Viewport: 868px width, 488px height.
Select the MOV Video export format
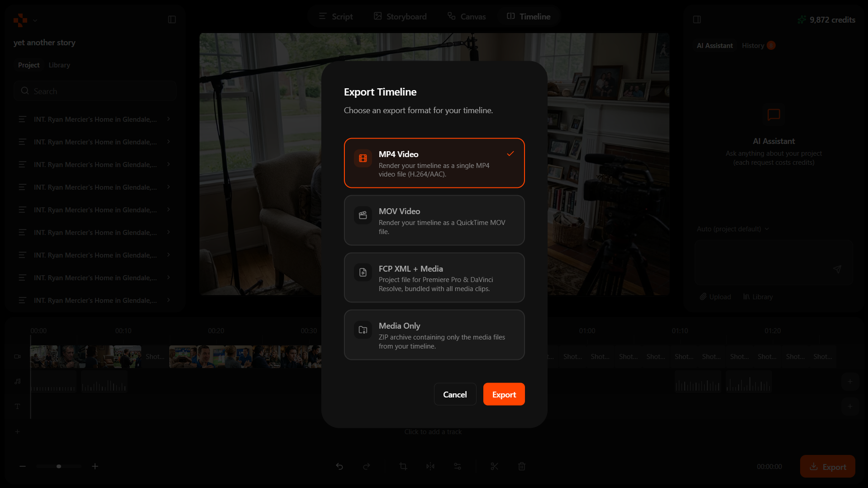[x=434, y=220]
